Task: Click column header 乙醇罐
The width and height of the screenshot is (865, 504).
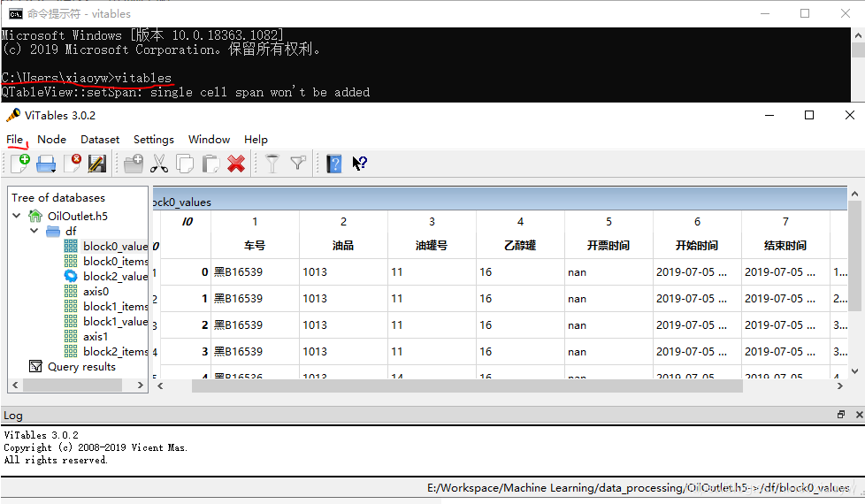Action: [520, 246]
